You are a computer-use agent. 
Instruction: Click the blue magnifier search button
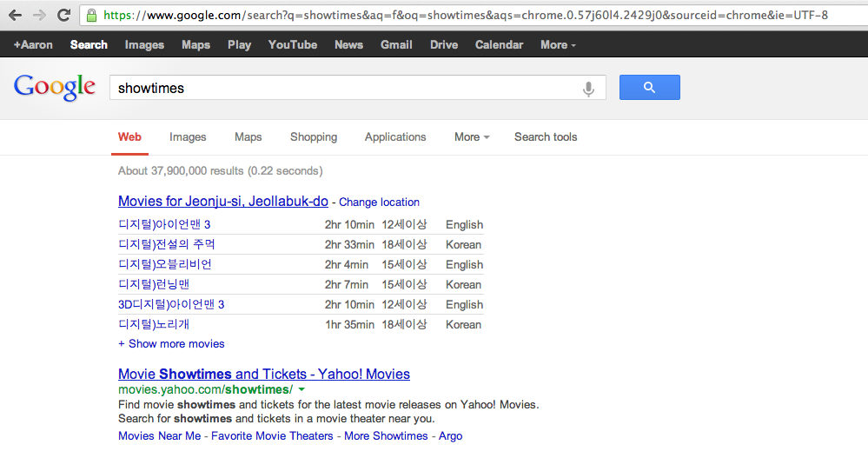coord(649,88)
